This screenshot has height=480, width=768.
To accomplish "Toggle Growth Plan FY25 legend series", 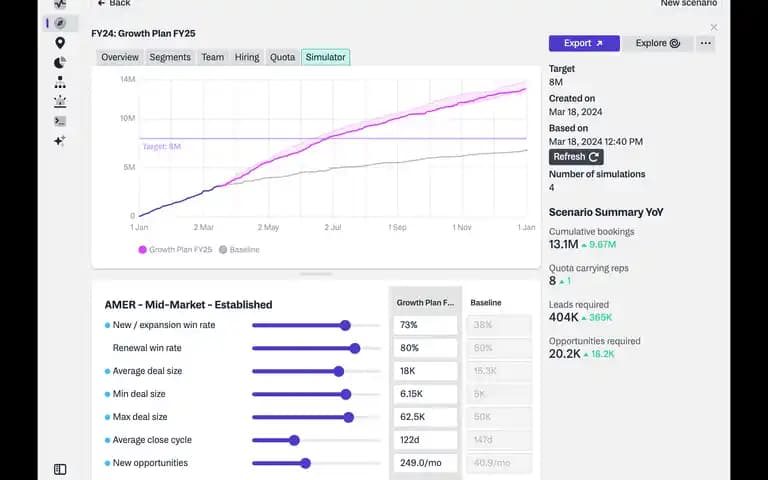I will click(175, 249).
